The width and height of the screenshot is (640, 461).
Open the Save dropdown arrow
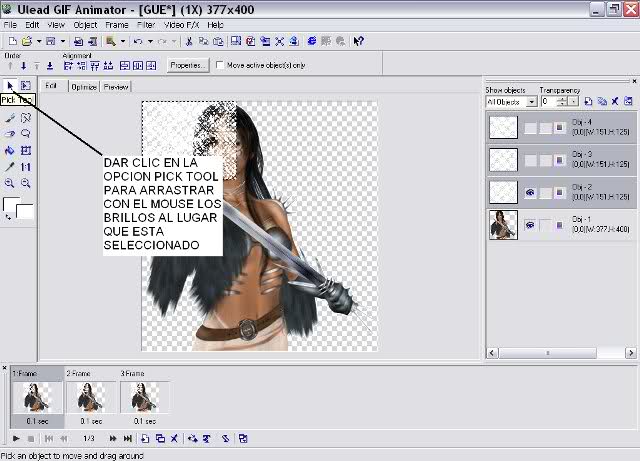click(62, 41)
